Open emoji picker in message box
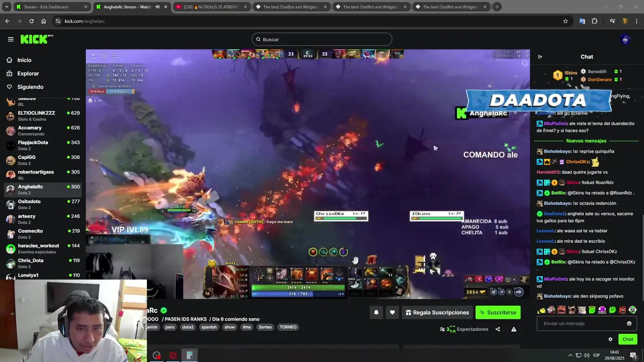The width and height of the screenshot is (644, 362). tap(629, 323)
